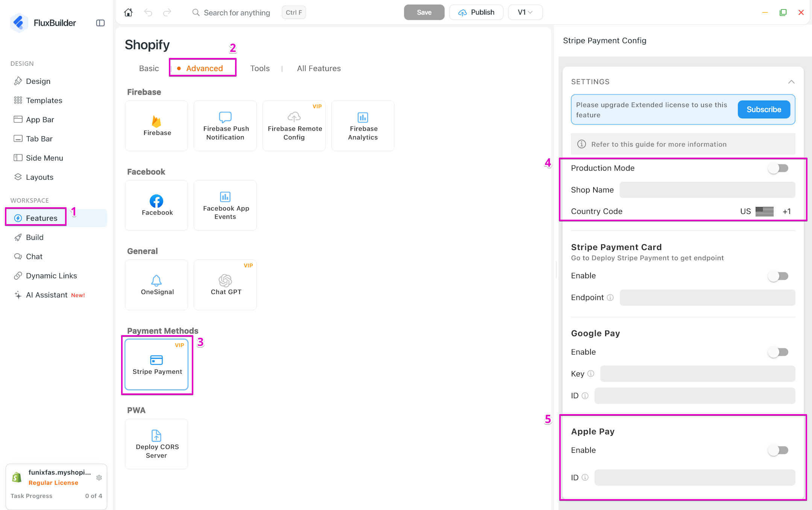Switch to the Basic tab
The image size is (812, 510).
tap(149, 68)
